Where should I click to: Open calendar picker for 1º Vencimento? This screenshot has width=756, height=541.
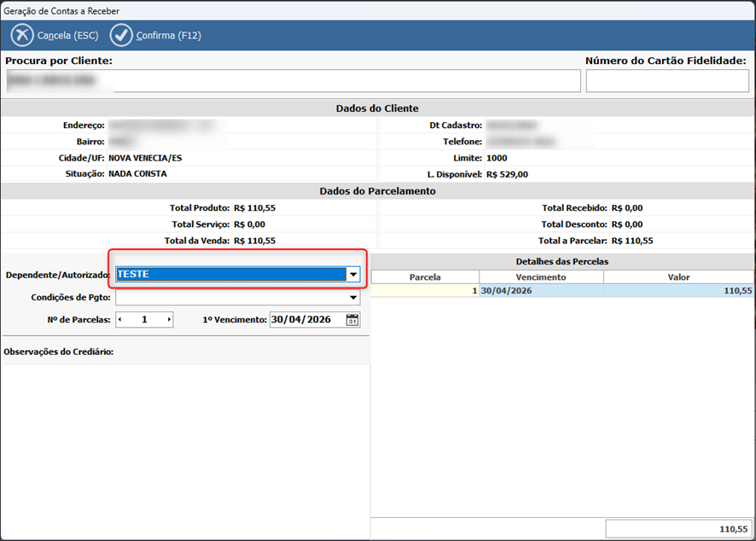352,320
